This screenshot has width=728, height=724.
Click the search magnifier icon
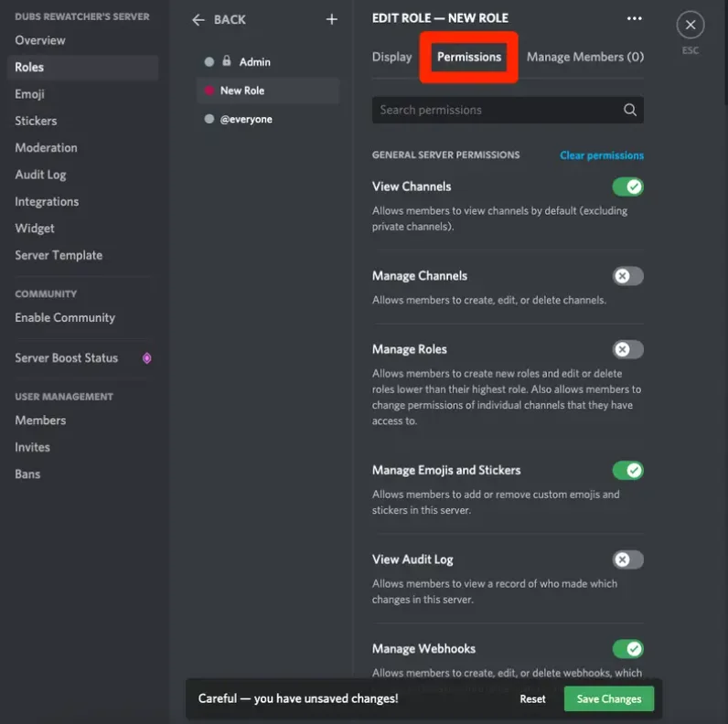[629, 110]
